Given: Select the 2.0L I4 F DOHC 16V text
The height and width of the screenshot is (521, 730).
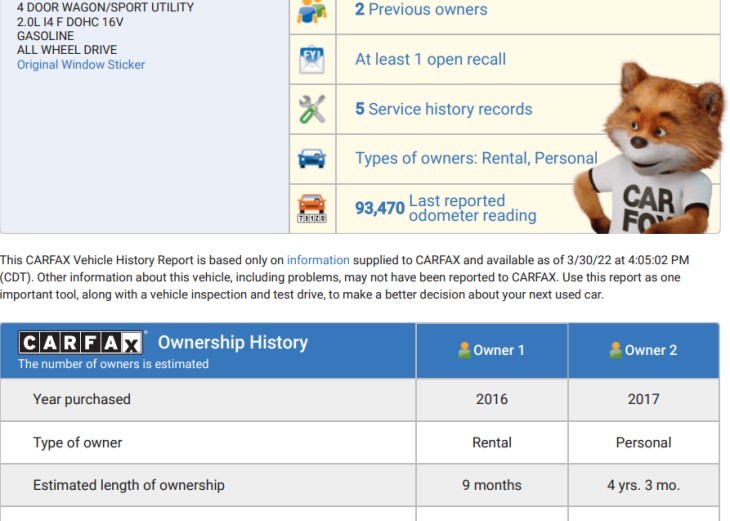Looking at the screenshot, I should [70, 22].
